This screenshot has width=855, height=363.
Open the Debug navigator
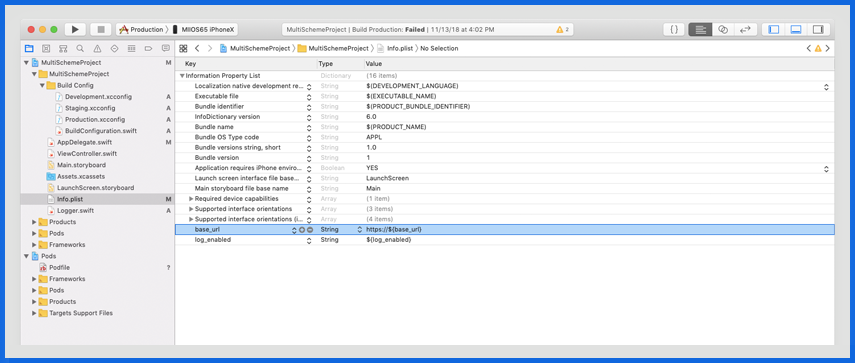[x=131, y=48]
